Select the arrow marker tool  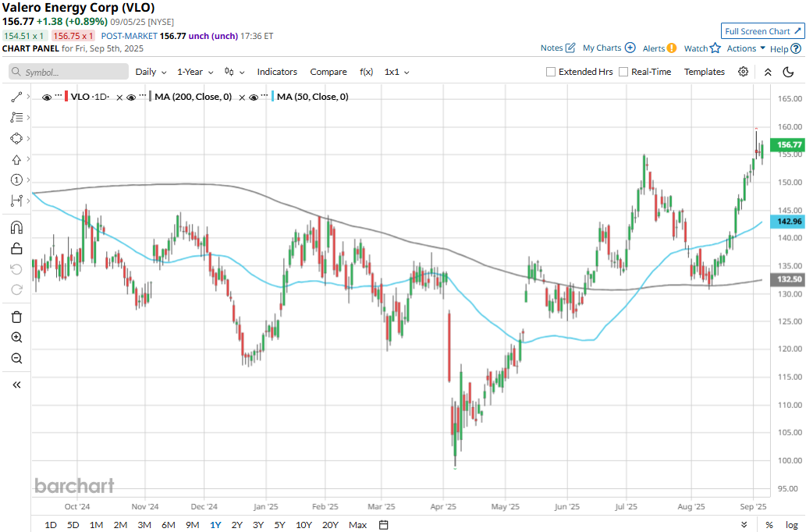(x=16, y=159)
